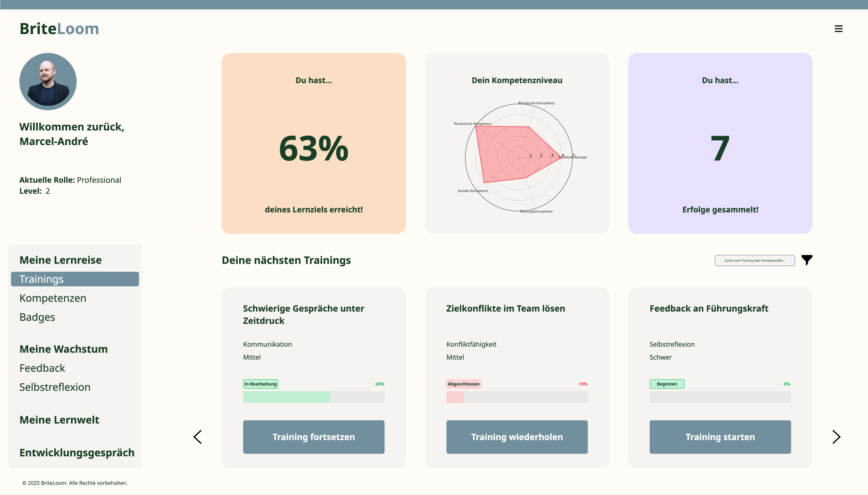
Task: Expand the Meine Lernwelt section
Action: 59,420
